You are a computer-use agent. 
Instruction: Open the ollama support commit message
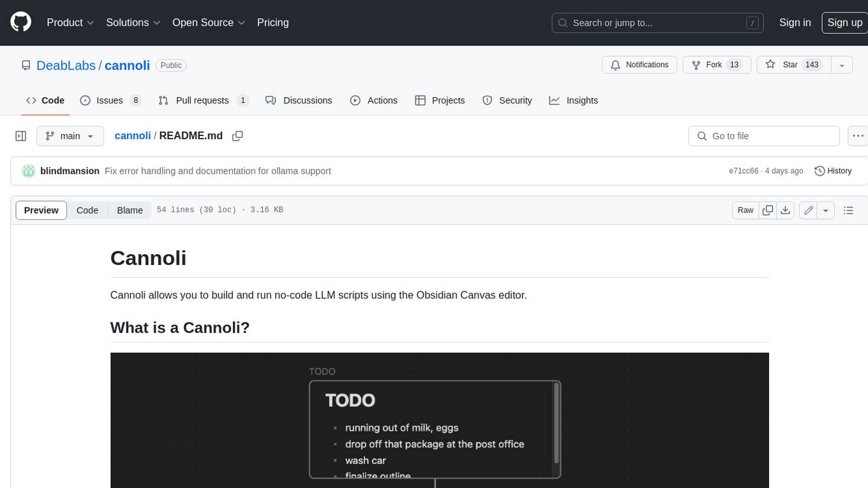(x=218, y=171)
